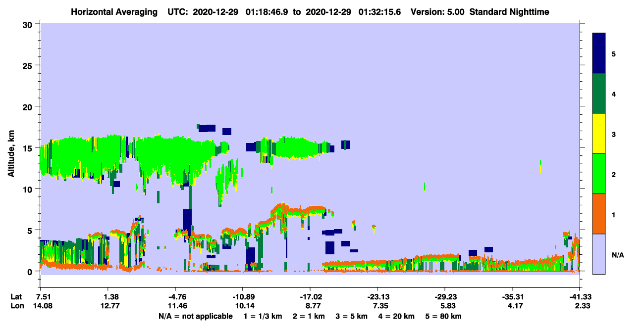
Task: Click the lavender N/A legend swatch
Action: click(599, 254)
